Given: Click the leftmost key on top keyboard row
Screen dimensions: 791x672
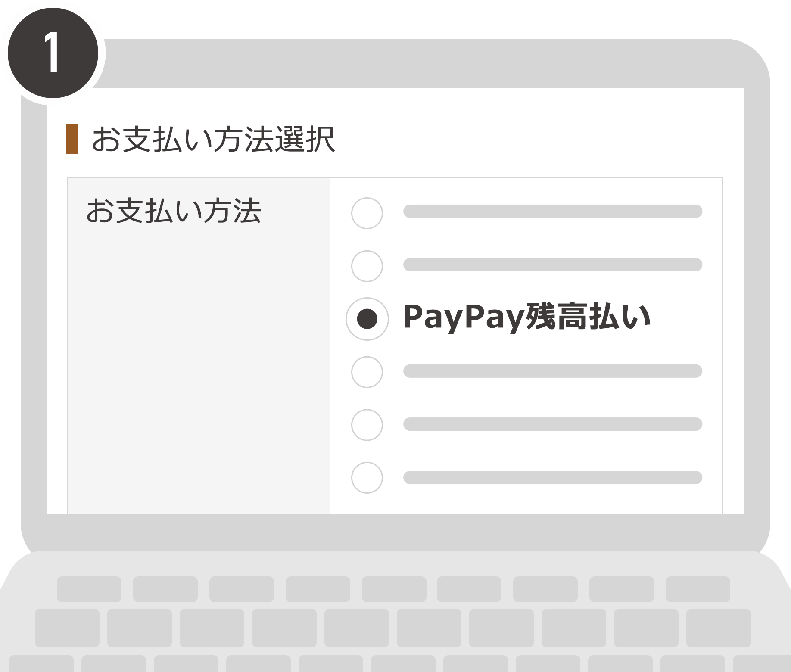Looking at the screenshot, I should (x=89, y=589).
